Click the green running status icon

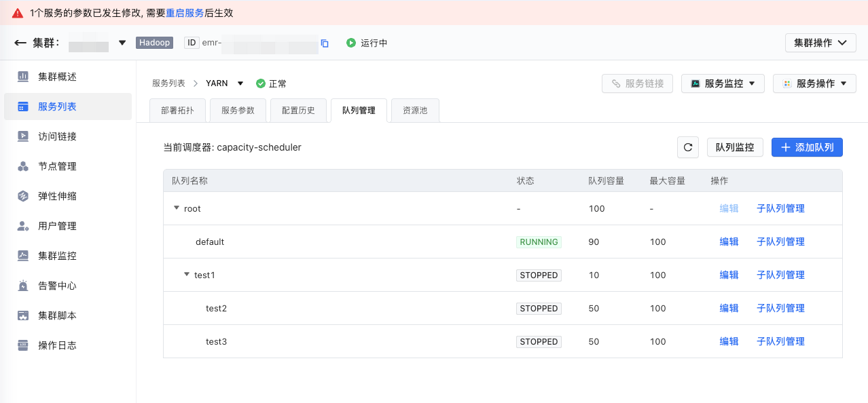click(x=351, y=43)
